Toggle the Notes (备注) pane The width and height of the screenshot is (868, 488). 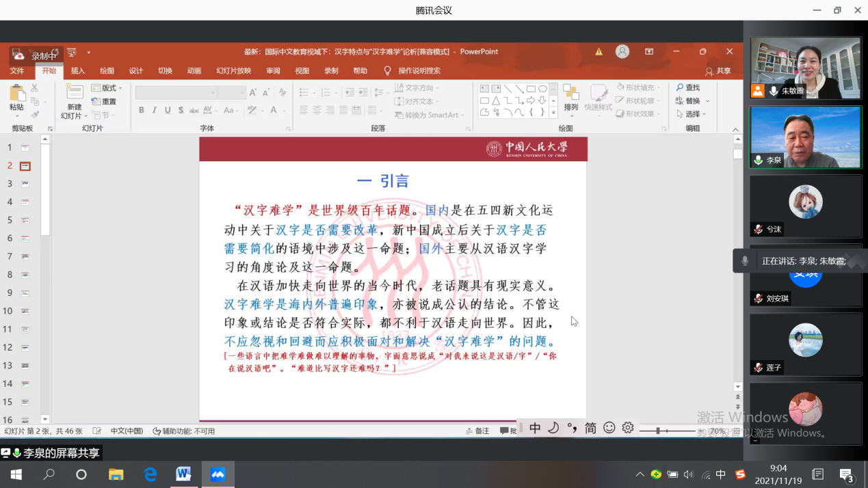click(477, 431)
